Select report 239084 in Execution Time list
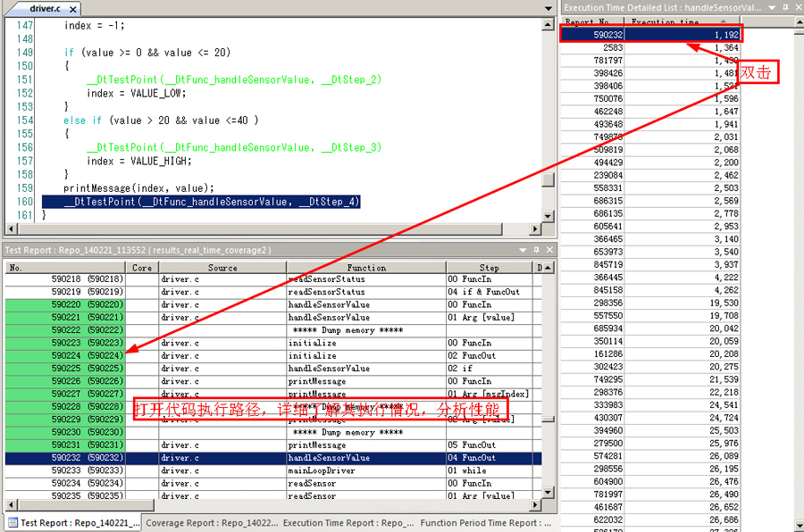Screen dimensions: 804x532 coord(650,175)
